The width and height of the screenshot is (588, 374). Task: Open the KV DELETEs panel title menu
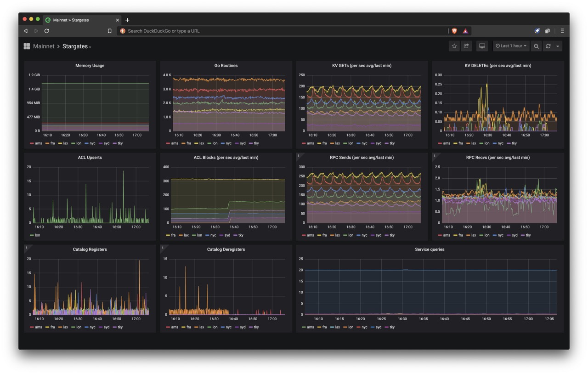click(x=498, y=66)
